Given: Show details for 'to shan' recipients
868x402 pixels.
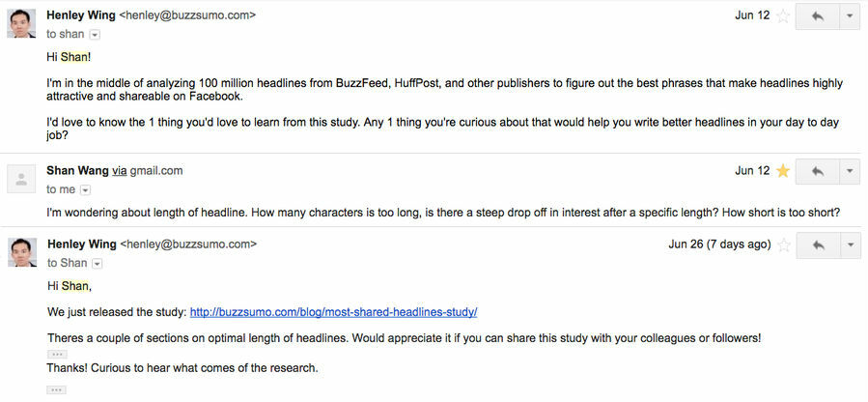Looking at the screenshot, I should point(94,34).
